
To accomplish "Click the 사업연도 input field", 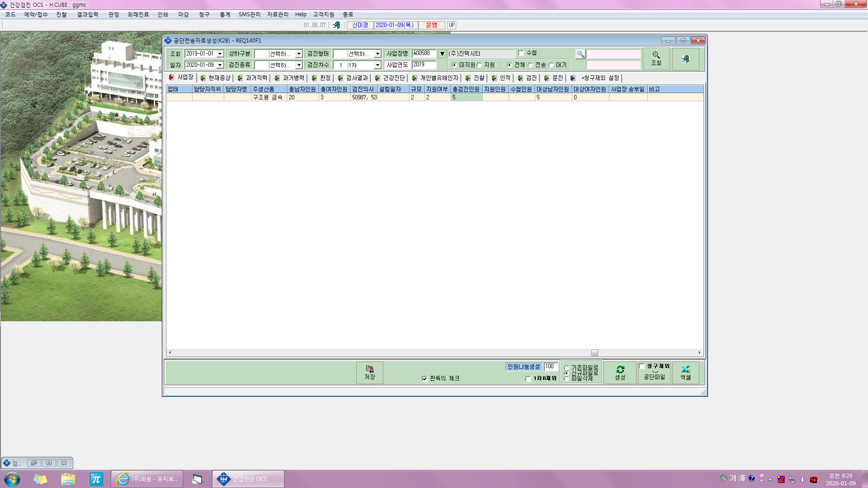I will tap(424, 65).
